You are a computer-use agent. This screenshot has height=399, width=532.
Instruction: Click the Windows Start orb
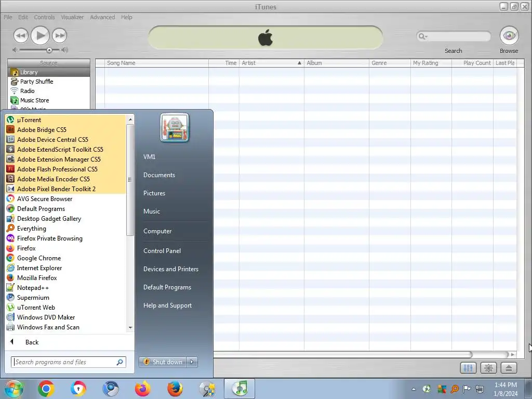coord(14,389)
